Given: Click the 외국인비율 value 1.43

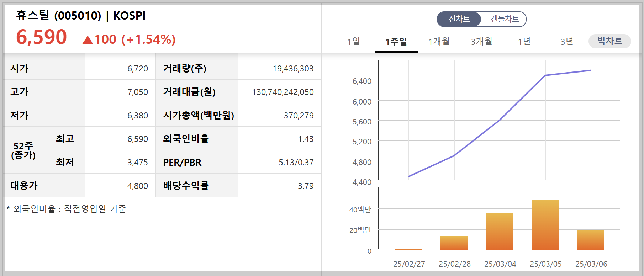Looking at the screenshot, I should click(306, 139).
